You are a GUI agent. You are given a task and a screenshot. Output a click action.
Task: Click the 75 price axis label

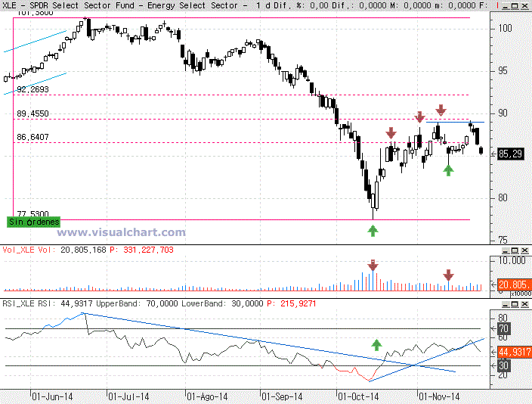click(503, 241)
